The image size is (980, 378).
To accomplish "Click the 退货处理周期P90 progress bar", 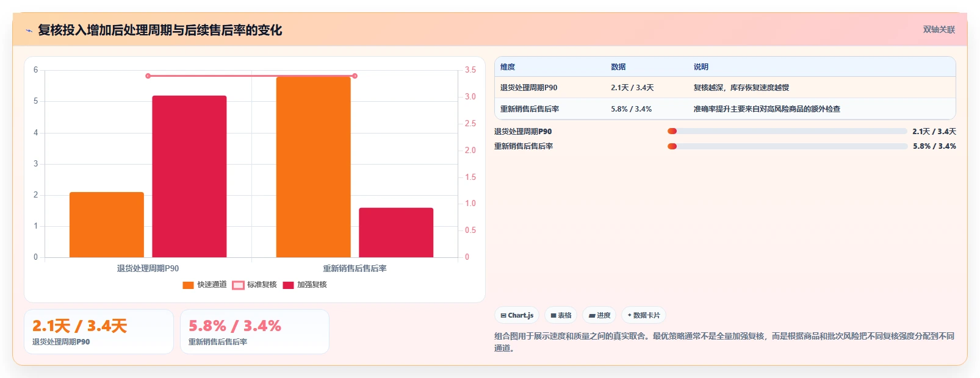I will click(x=787, y=131).
